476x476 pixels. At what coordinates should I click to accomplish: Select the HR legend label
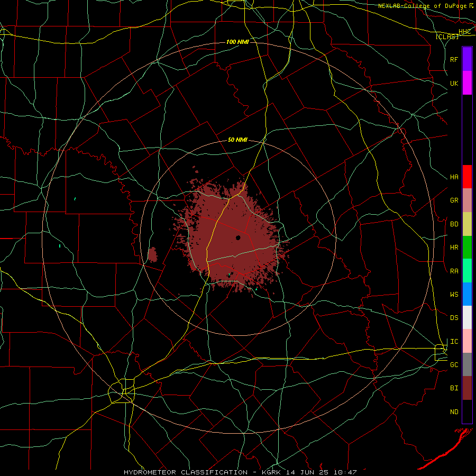click(454, 248)
